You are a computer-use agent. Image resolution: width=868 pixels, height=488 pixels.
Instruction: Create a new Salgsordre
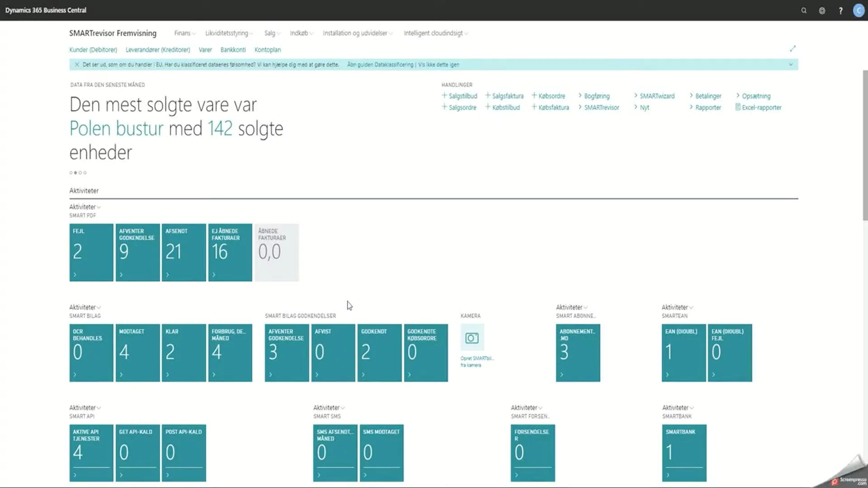(459, 108)
